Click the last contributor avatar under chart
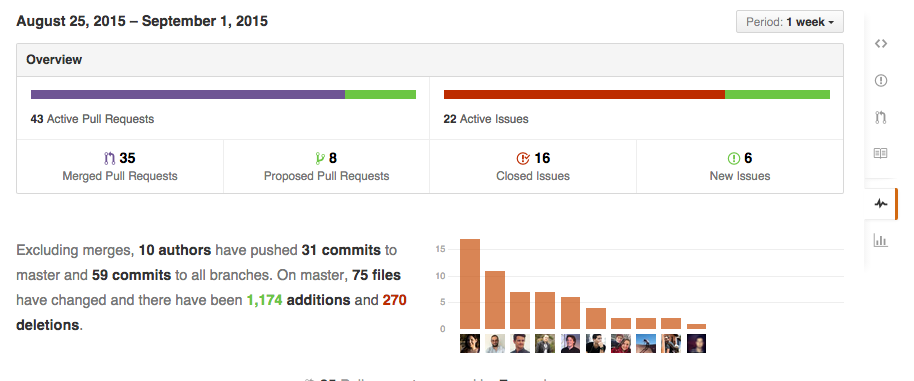Viewport: 914px width, 381px height. tap(696, 343)
